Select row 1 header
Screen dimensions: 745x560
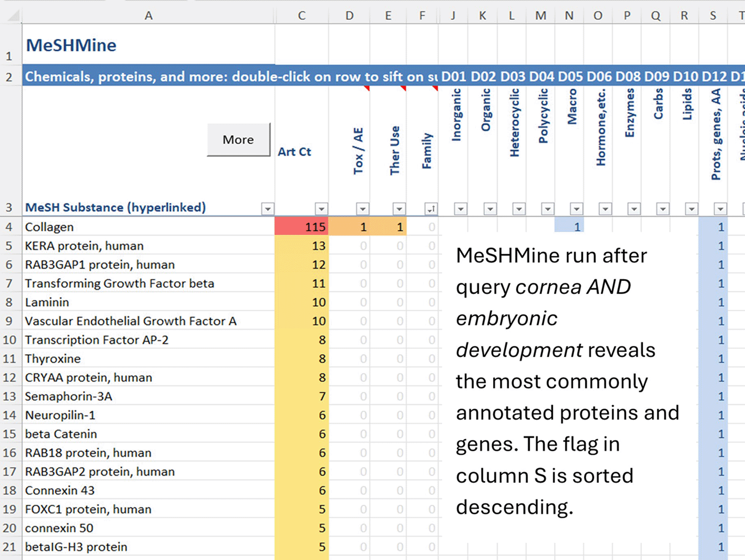[x=10, y=45]
